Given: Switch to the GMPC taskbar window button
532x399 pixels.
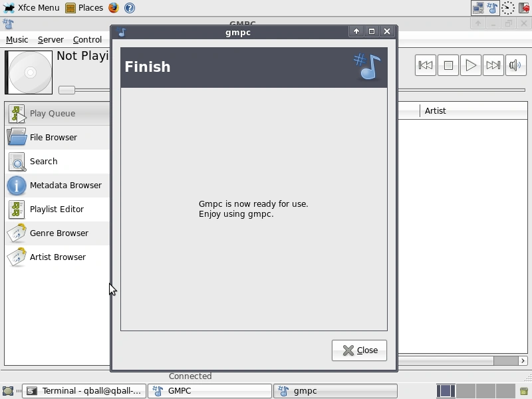Looking at the screenshot, I should tap(209, 391).
